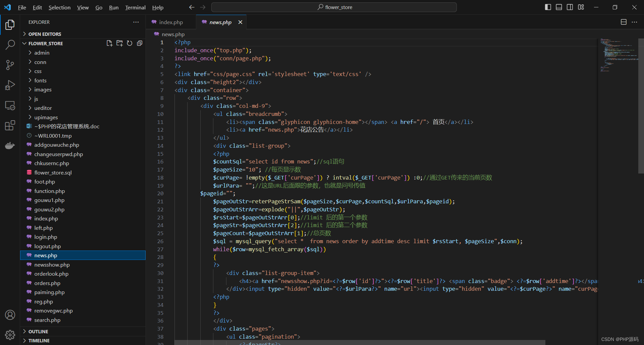Click the horizontal editor scrollbar
This screenshot has height=345, width=644.
(360, 342)
